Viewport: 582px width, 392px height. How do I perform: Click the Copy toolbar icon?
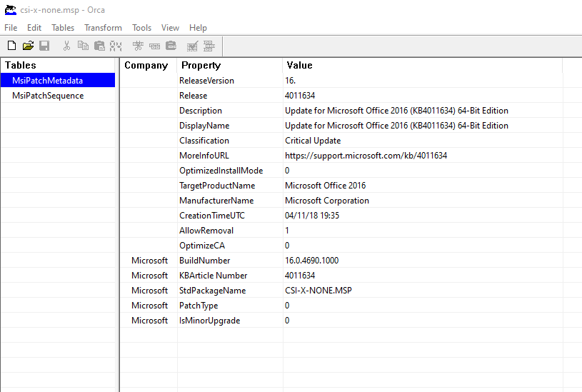(x=83, y=46)
